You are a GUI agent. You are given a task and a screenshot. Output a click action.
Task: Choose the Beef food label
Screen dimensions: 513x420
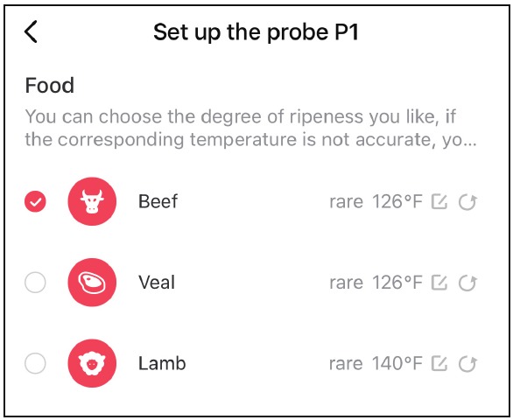pyautogui.click(x=158, y=201)
